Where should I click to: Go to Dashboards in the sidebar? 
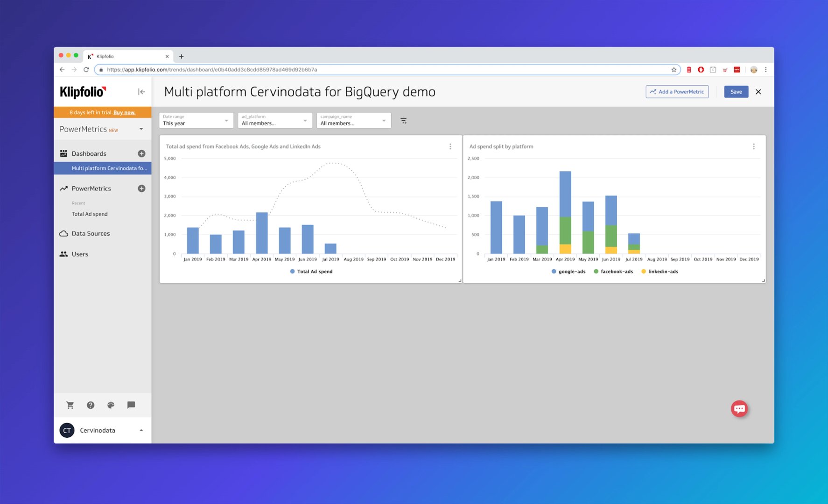click(89, 154)
